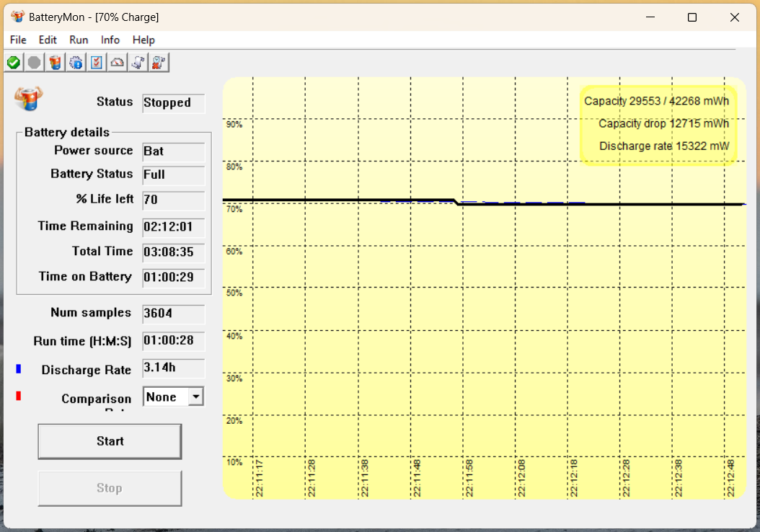This screenshot has height=532, width=760.
Task: Open the Help menu
Action: click(x=143, y=40)
